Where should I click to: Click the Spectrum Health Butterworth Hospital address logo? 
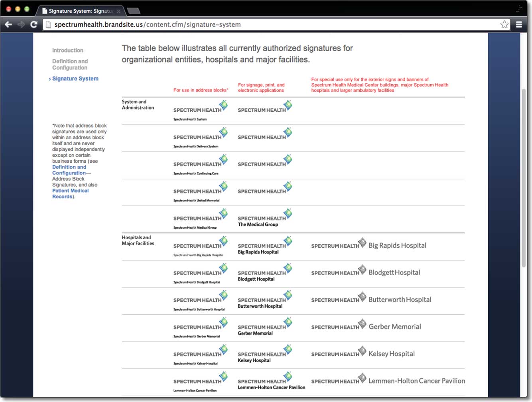tap(201, 301)
